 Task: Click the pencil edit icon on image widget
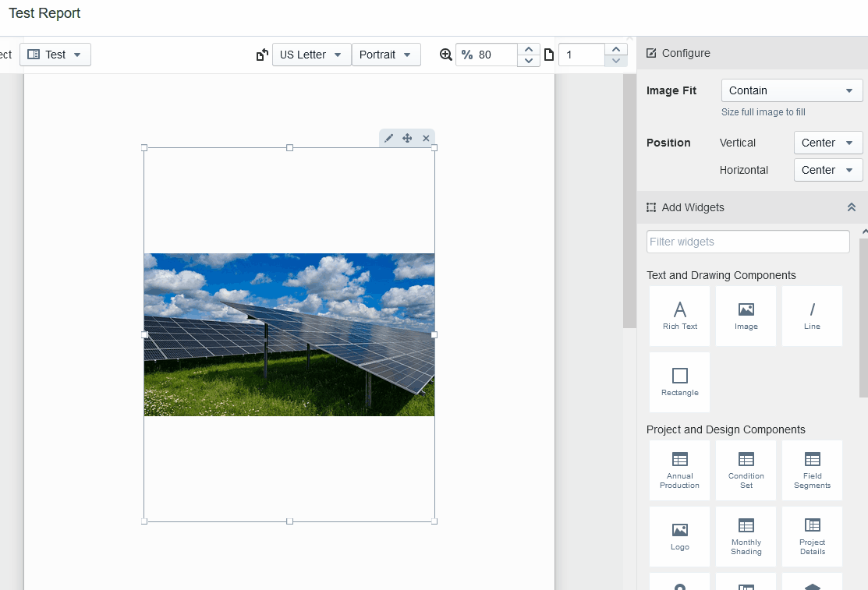tap(389, 138)
